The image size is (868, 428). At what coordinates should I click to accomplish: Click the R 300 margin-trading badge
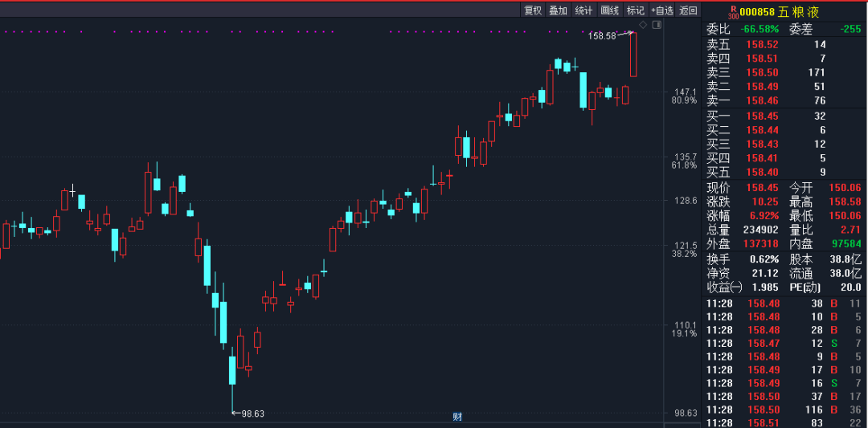coord(734,12)
